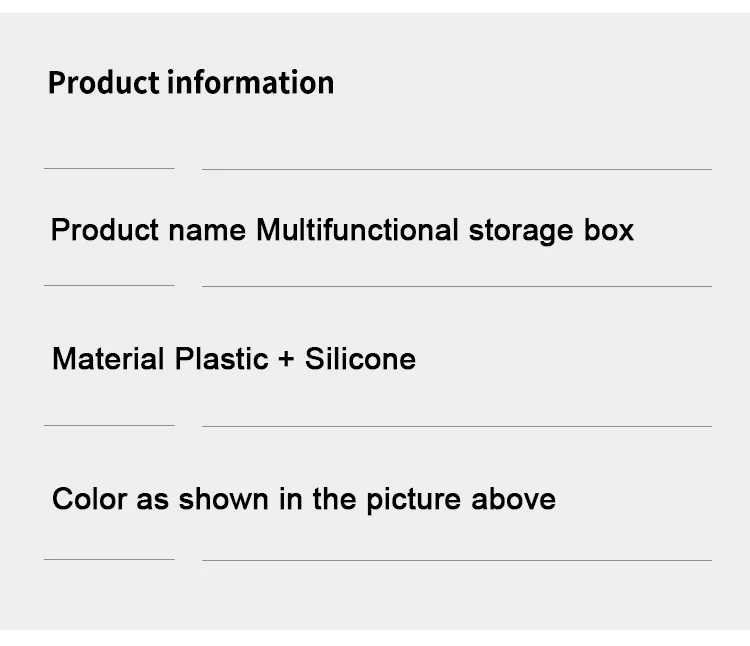Select the "Product name" label

tap(148, 230)
